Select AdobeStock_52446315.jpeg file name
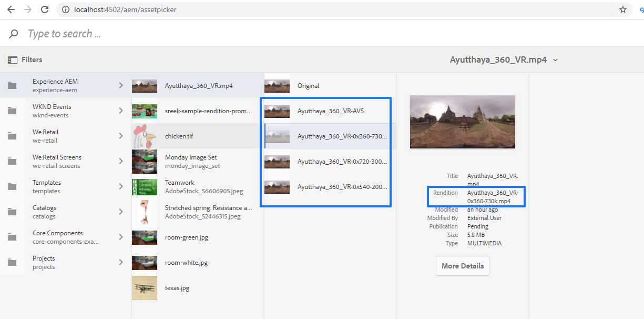644x319 pixels. 203,216
